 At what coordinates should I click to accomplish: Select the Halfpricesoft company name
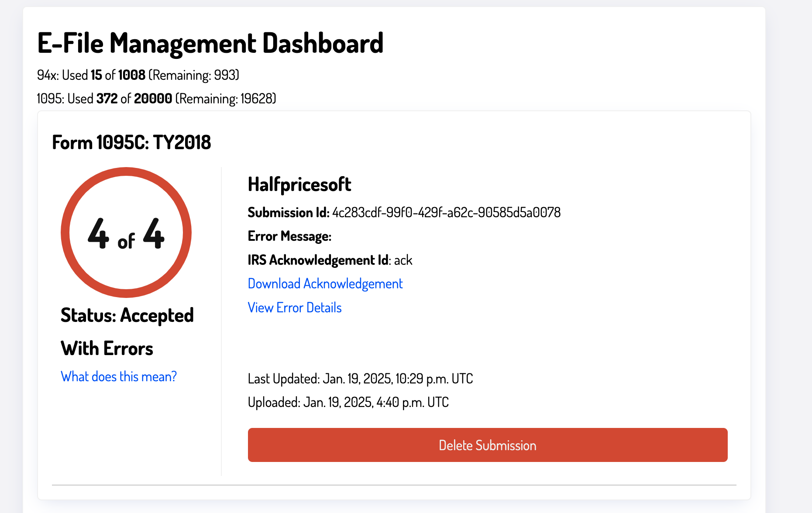click(299, 184)
